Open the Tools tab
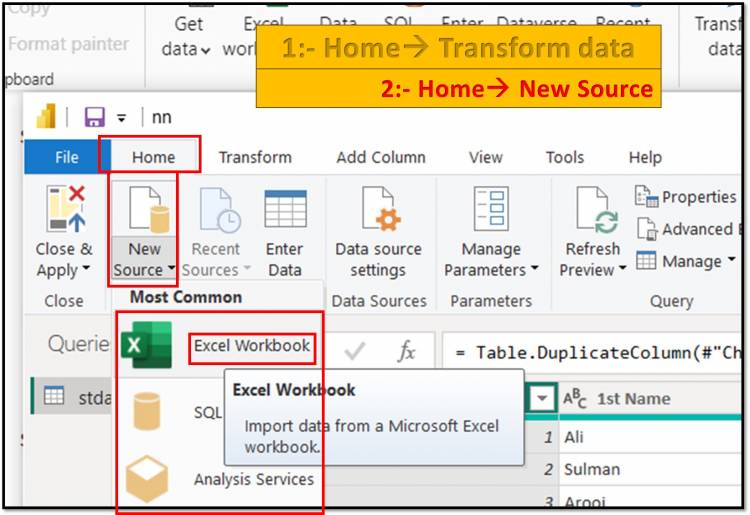Viewport: 750px width, 515px height. 565,157
